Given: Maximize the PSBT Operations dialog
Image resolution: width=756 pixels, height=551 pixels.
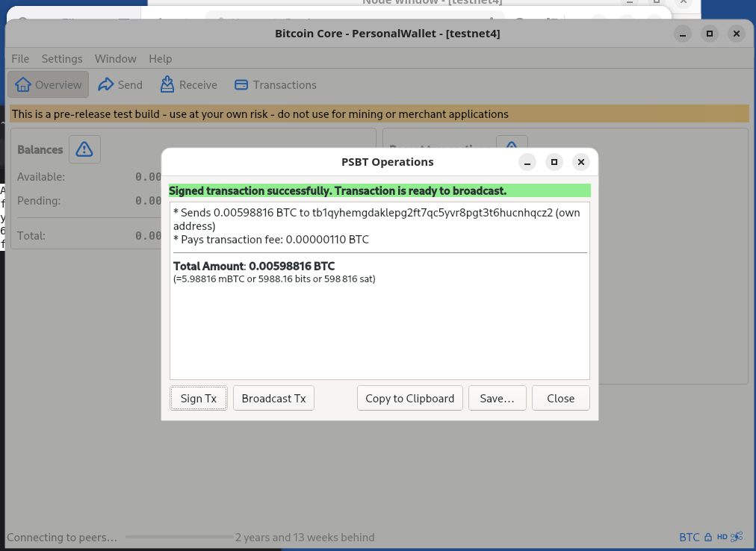Looking at the screenshot, I should tap(554, 162).
